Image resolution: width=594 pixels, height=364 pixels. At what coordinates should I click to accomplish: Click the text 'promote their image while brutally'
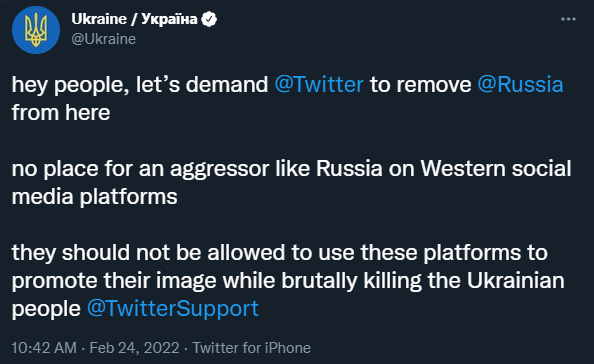point(184,280)
